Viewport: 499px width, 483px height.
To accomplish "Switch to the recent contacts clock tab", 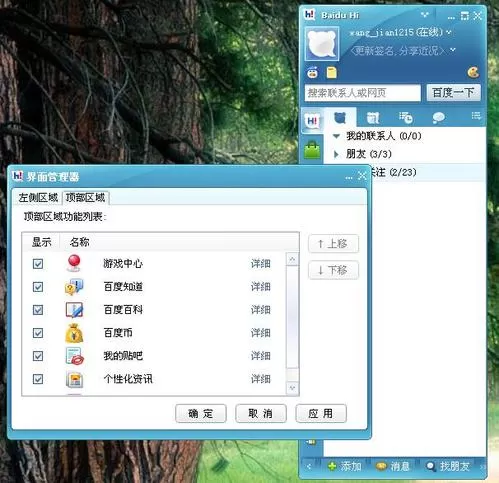I will tap(406, 118).
